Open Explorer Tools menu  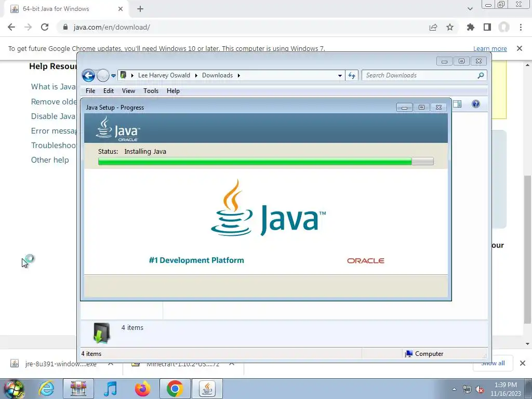tap(151, 90)
